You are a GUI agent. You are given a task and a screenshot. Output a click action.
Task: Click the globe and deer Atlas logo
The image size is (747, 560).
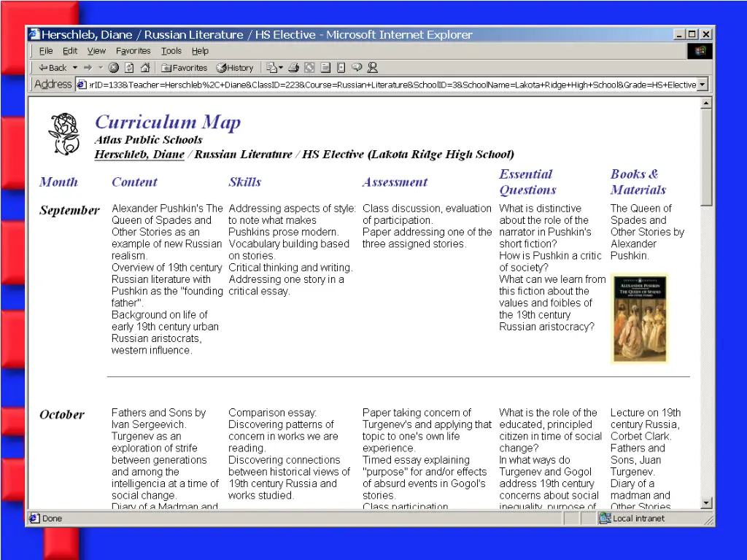click(x=64, y=134)
